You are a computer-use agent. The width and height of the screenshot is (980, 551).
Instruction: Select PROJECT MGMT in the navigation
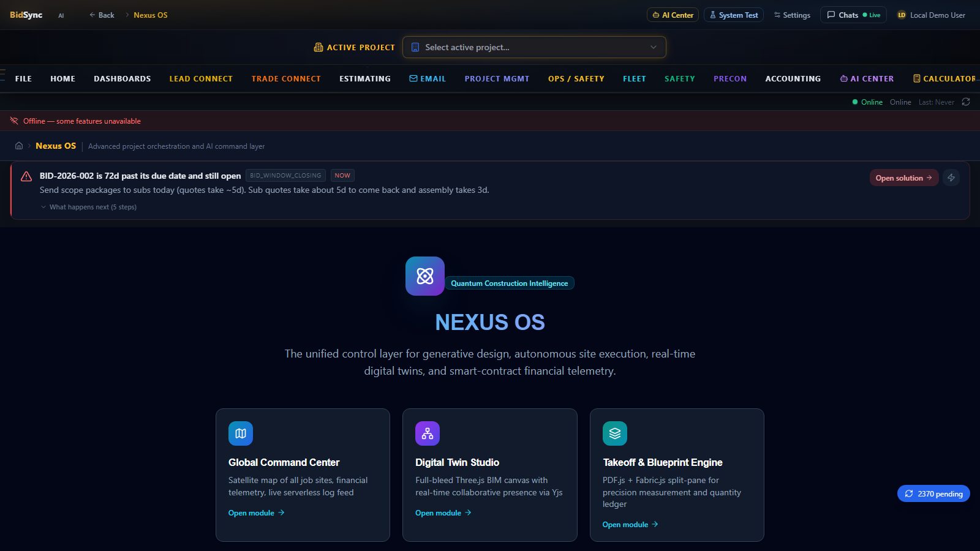point(497,78)
